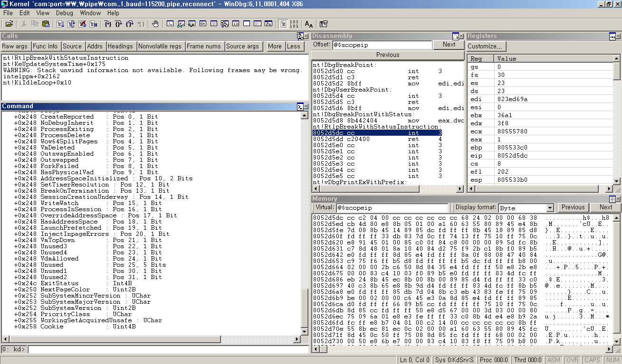
Task: Click the Font selection (Aa) toolbar icon
Action: coord(309,23)
